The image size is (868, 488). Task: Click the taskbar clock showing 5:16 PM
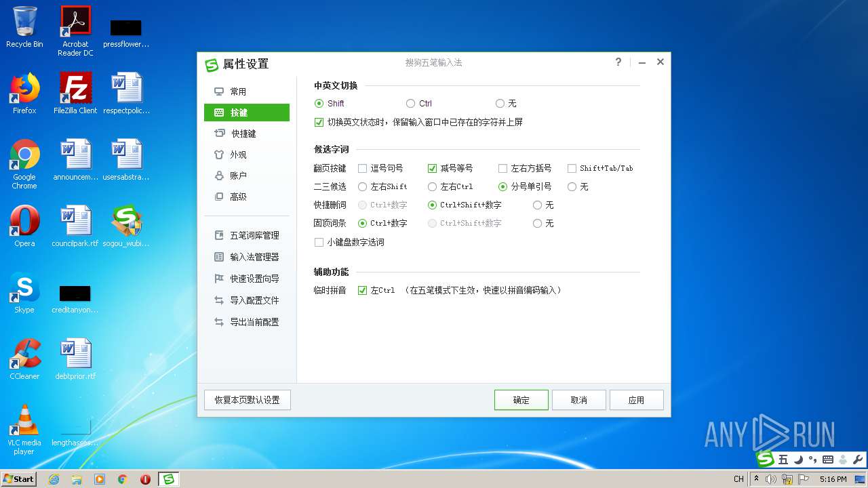[x=833, y=479]
